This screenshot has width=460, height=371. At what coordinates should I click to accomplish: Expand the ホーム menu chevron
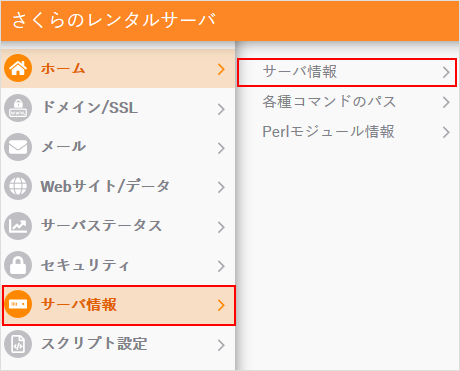221,69
